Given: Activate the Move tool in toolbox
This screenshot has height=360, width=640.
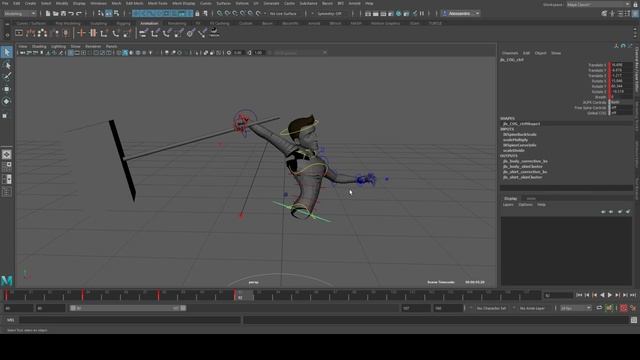Looking at the screenshot, I should pyautogui.click(x=7, y=89).
